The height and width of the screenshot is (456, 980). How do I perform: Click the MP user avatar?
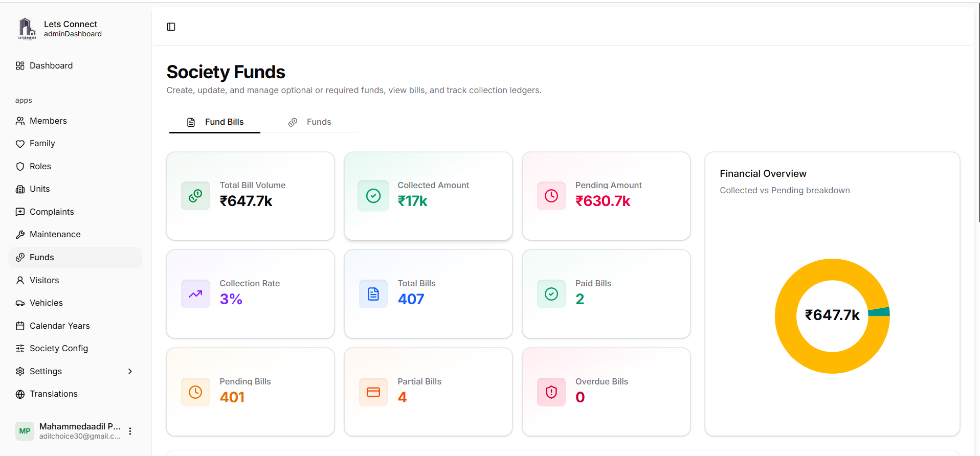(25, 431)
